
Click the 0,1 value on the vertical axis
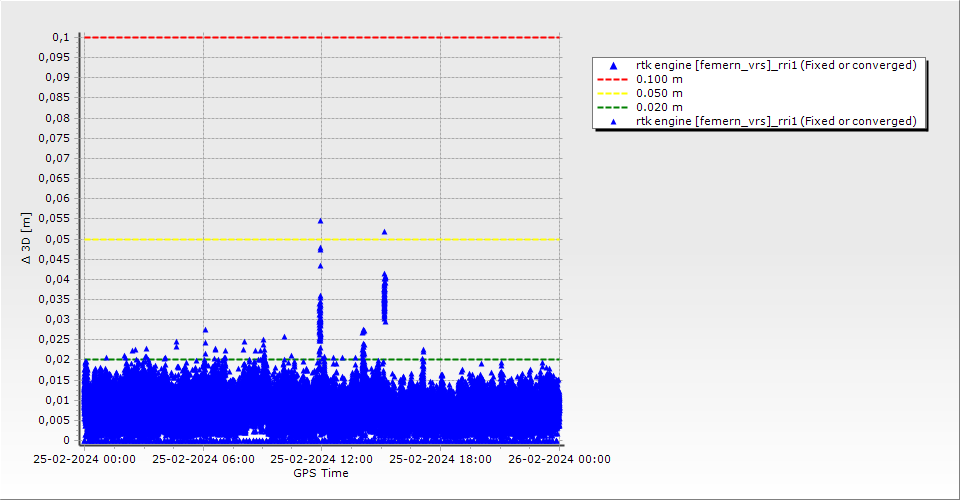point(61,37)
